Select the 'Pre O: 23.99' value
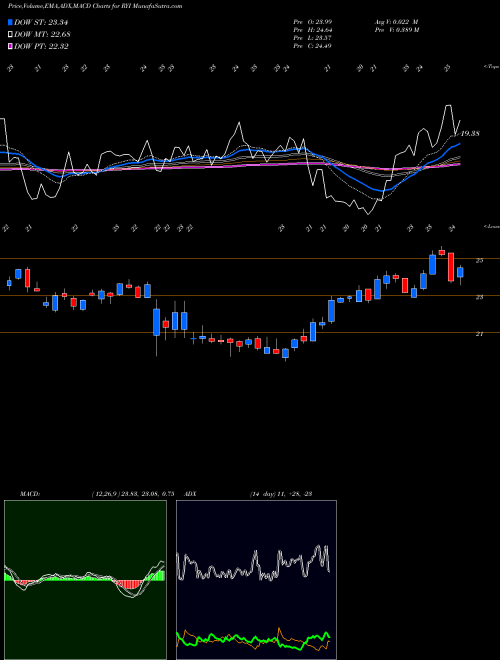Image resolution: width=500 pixels, height=660 pixels. point(312,22)
